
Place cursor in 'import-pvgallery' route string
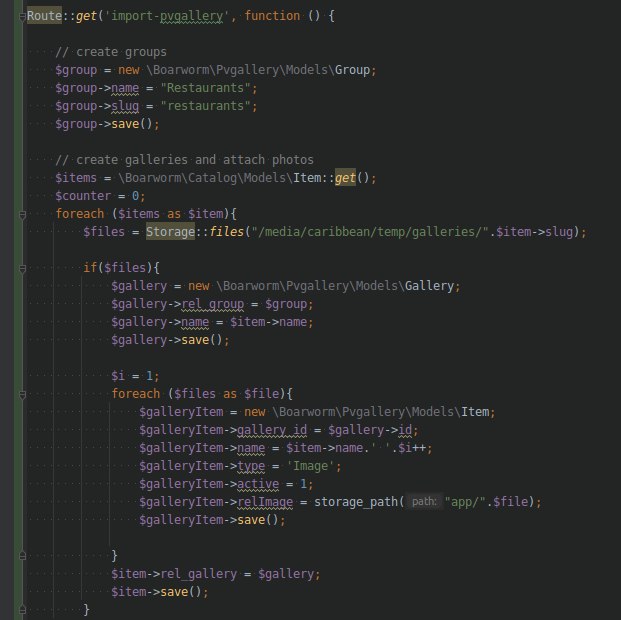click(x=167, y=16)
